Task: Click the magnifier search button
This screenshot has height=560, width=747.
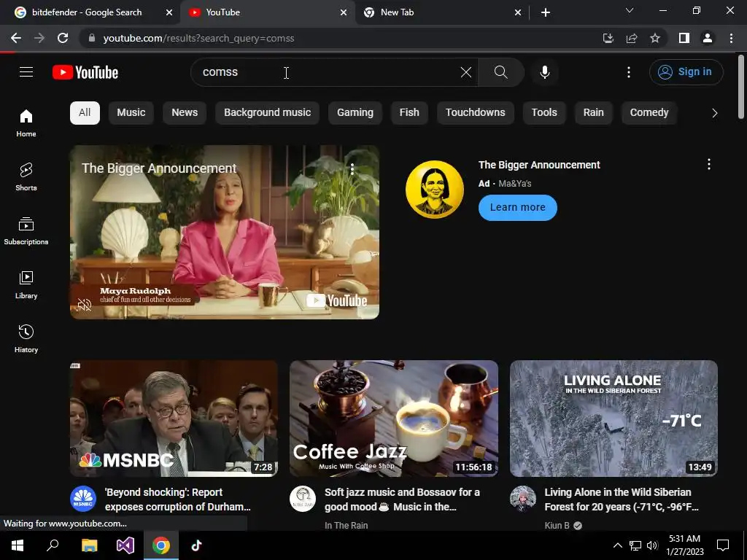Action: [500, 72]
